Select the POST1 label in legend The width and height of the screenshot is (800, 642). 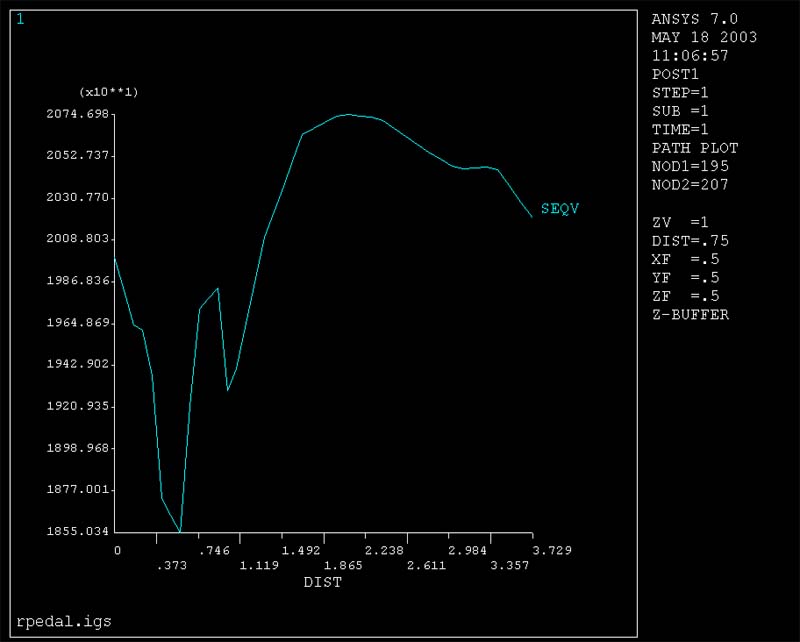click(x=675, y=74)
